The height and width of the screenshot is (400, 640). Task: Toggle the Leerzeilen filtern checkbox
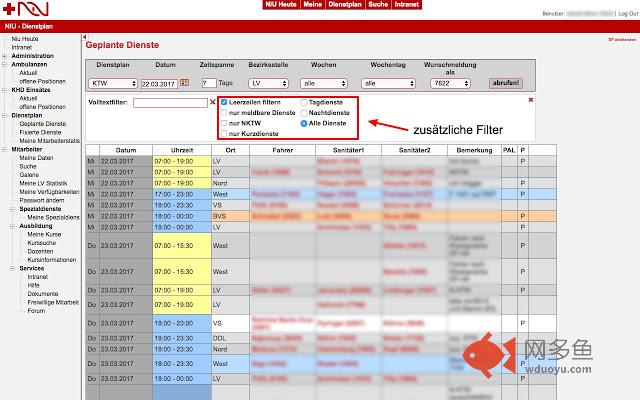pyautogui.click(x=223, y=102)
